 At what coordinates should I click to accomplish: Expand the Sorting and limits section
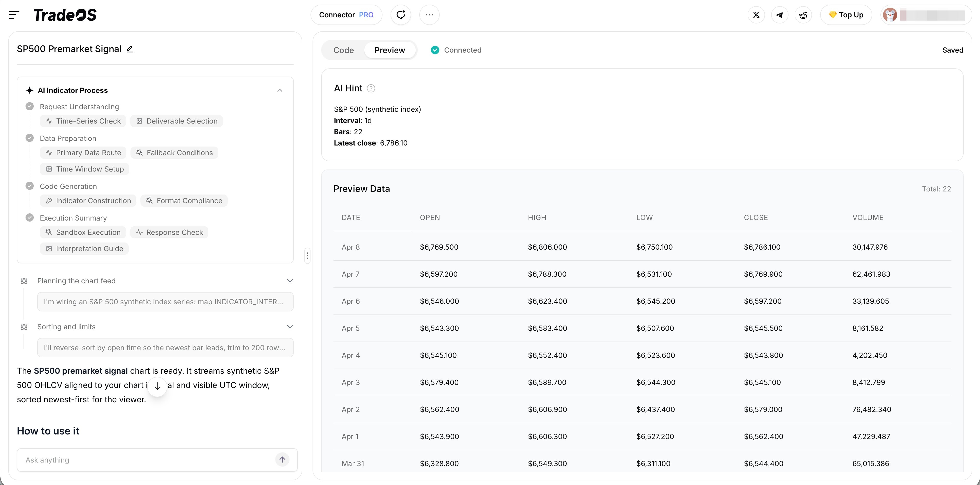pos(290,327)
